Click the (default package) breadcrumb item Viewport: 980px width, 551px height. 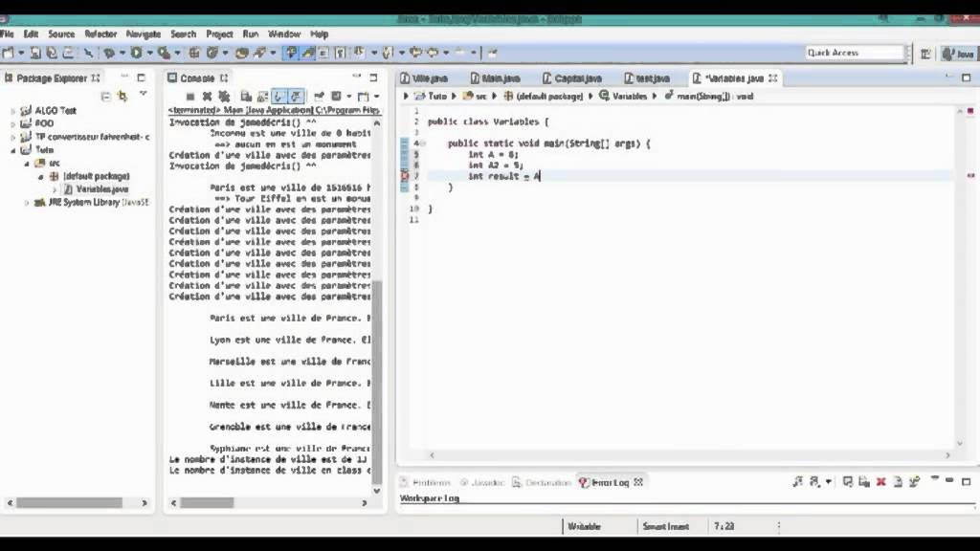click(x=544, y=97)
